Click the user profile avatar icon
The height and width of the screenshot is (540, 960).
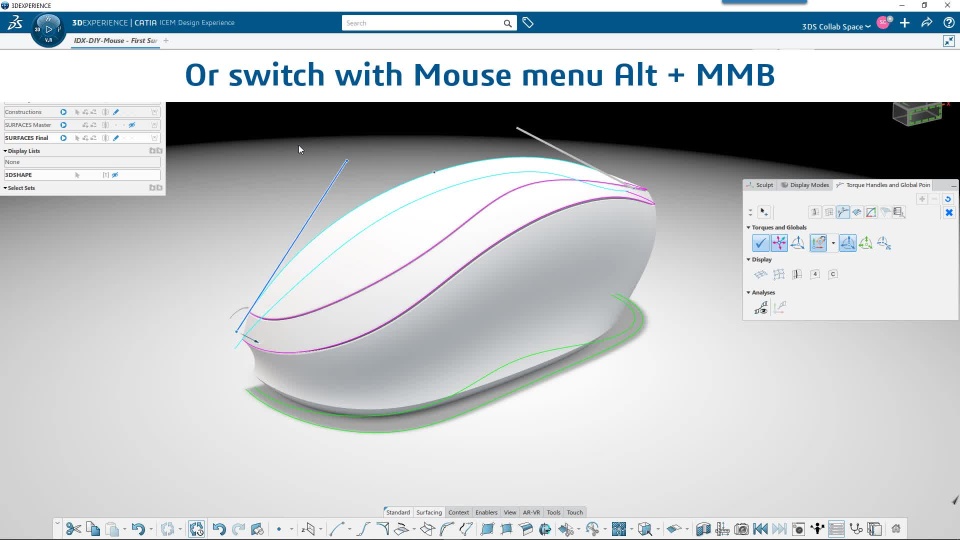(x=883, y=23)
